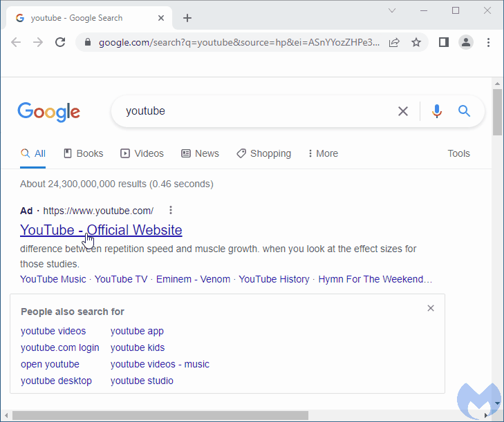The height and width of the screenshot is (422, 504).
Task: Start voice search with the microphone icon
Action: click(437, 111)
